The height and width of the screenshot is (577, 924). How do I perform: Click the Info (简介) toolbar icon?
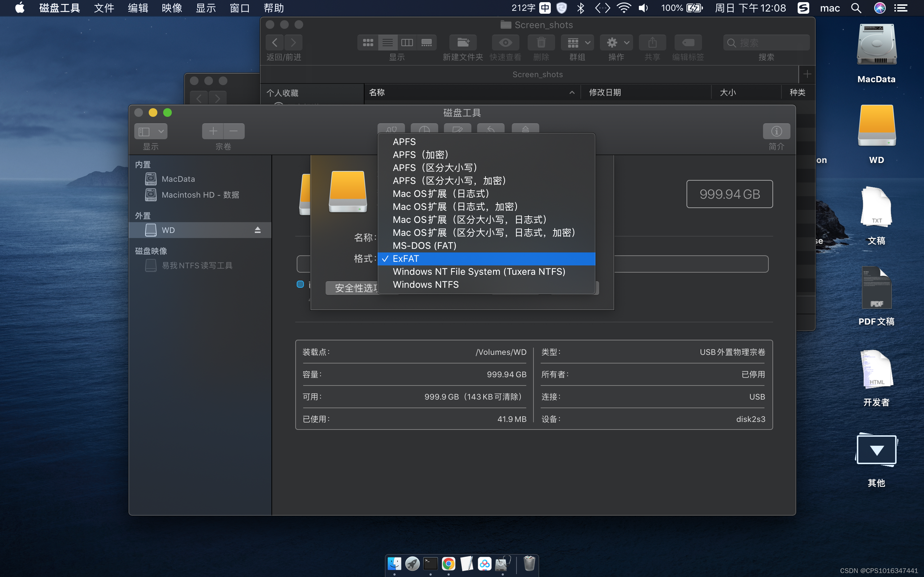(x=776, y=131)
